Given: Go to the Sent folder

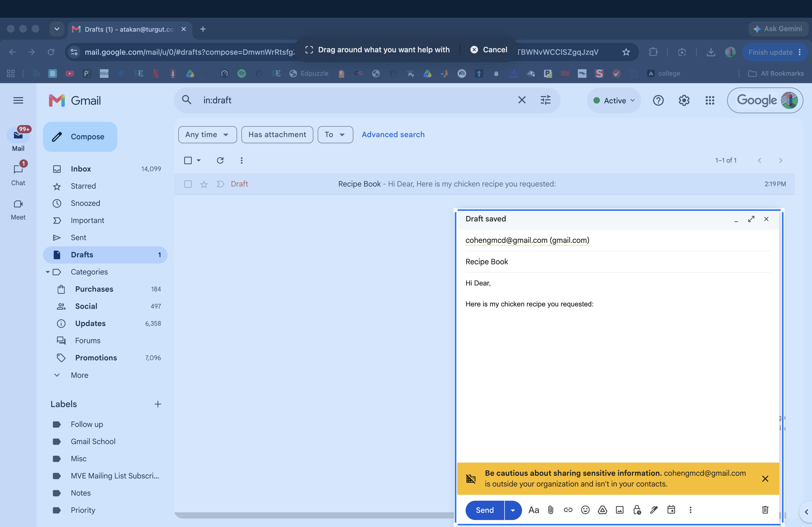Looking at the screenshot, I should click(105, 237).
